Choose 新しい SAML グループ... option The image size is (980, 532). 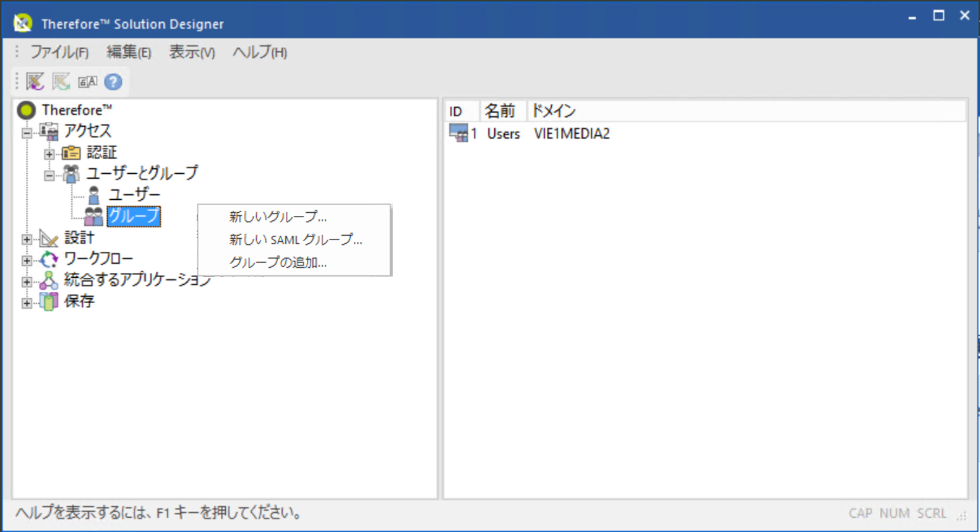[294, 239]
